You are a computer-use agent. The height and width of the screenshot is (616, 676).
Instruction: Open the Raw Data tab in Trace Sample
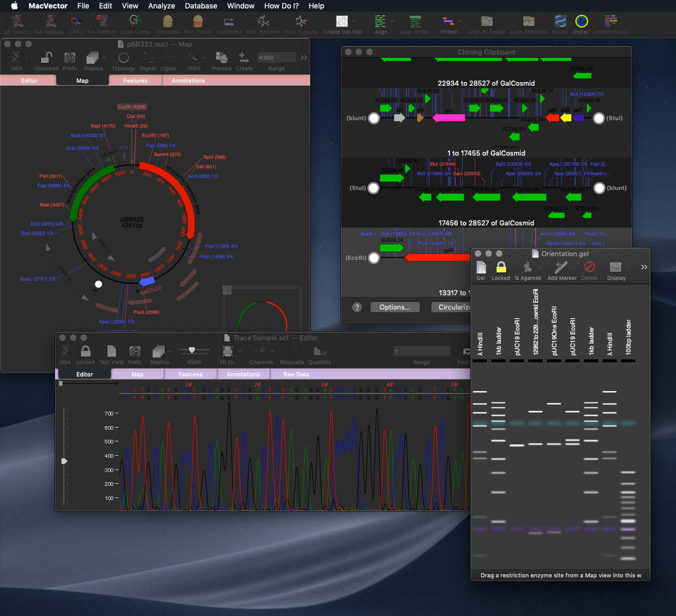point(296,374)
